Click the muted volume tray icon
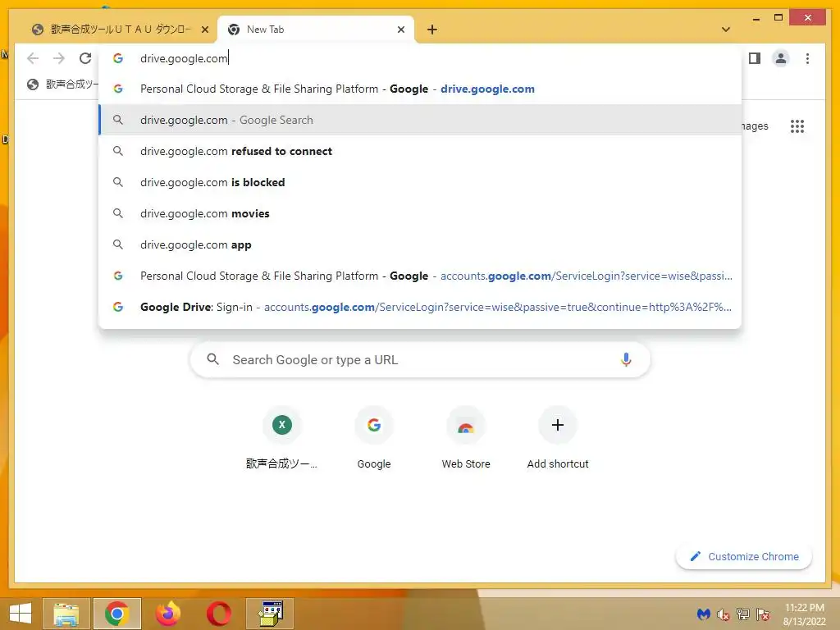The image size is (840, 630). [x=724, y=614]
